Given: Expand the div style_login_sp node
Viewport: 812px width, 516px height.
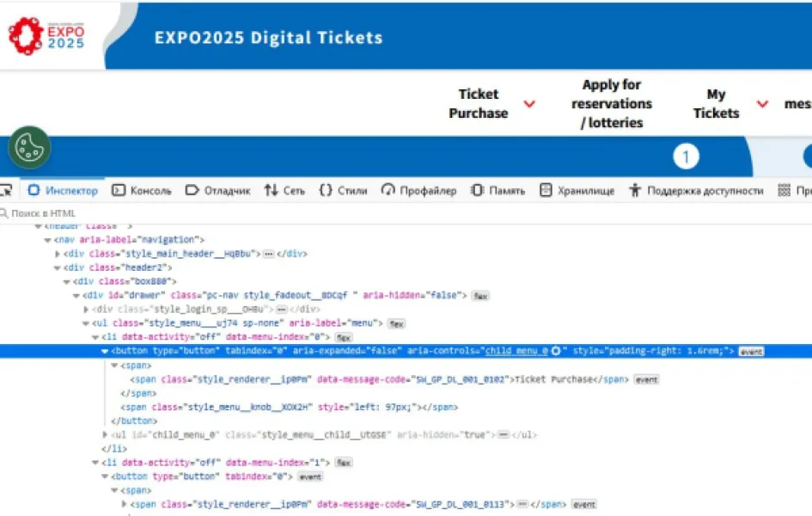Looking at the screenshot, I should 86,310.
